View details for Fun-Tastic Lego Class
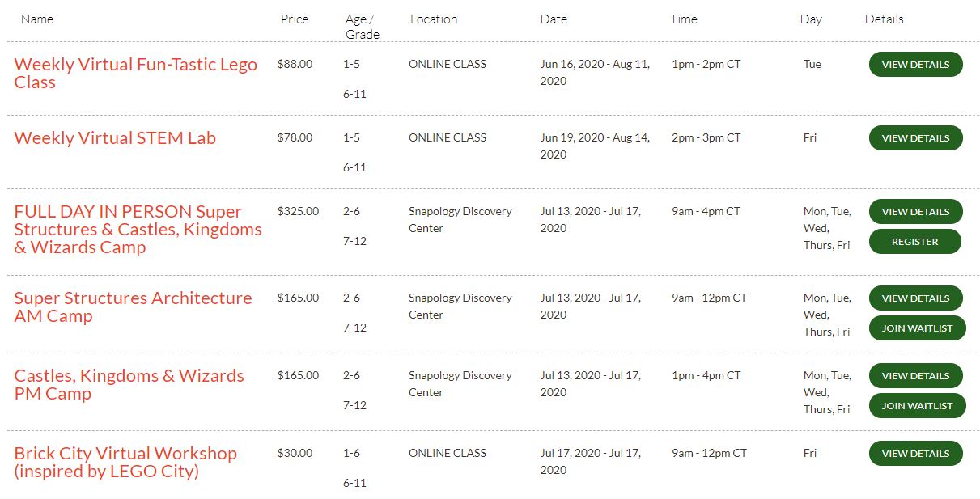The image size is (980, 499). (915, 65)
